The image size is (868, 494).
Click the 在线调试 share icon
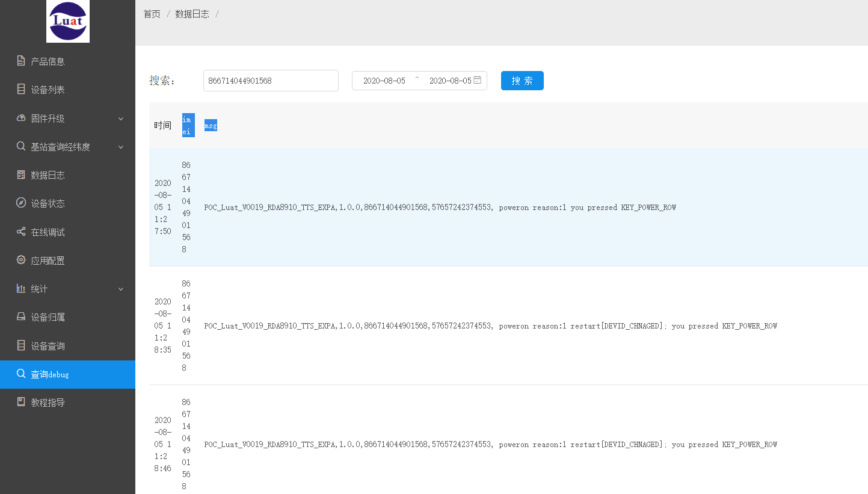click(x=21, y=232)
